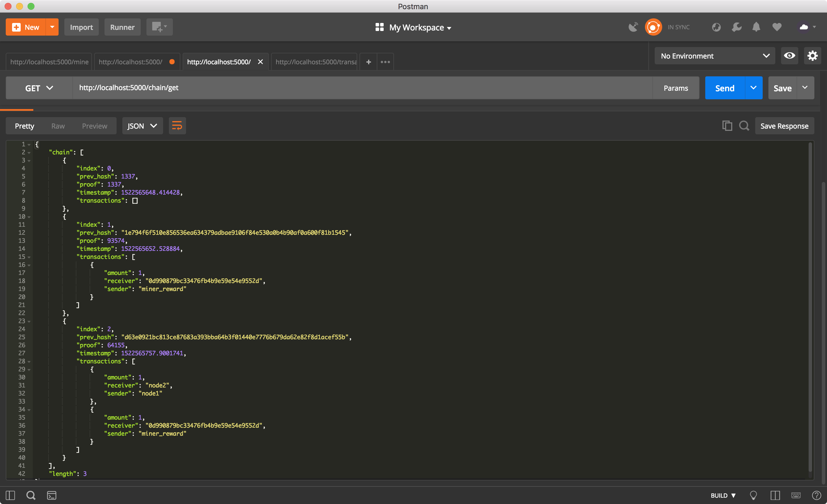Close the active localhost:5000 tab
The width and height of the screenshot is (827, 504).
(x=260, y=62)
